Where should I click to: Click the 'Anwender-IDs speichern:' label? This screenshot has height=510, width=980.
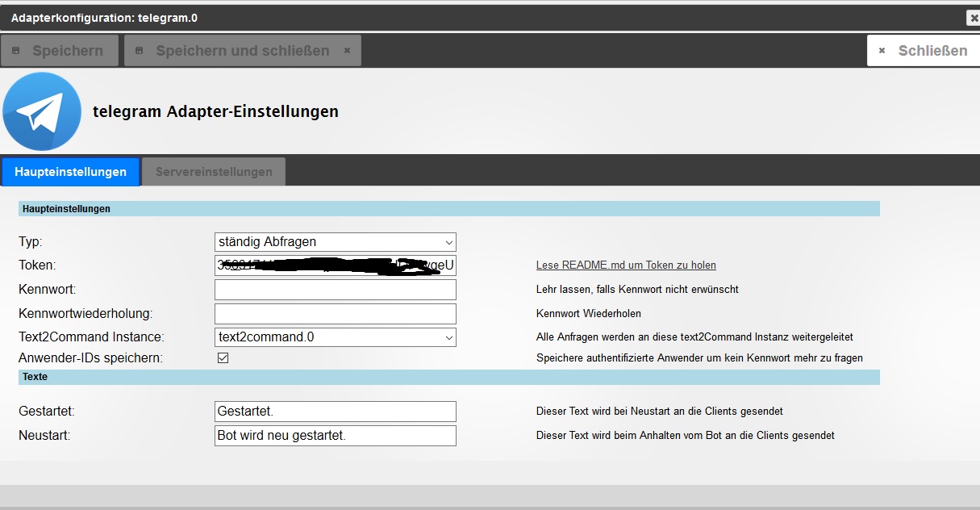click(90, 357)
